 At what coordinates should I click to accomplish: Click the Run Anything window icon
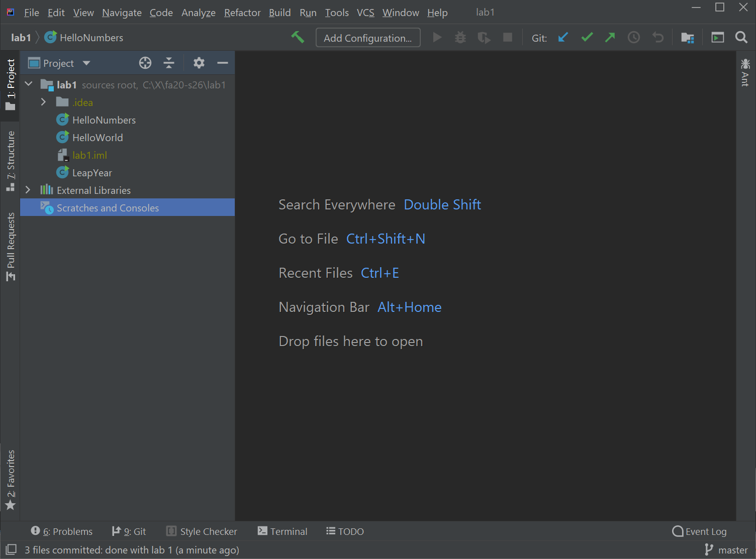tap(718, 37)
